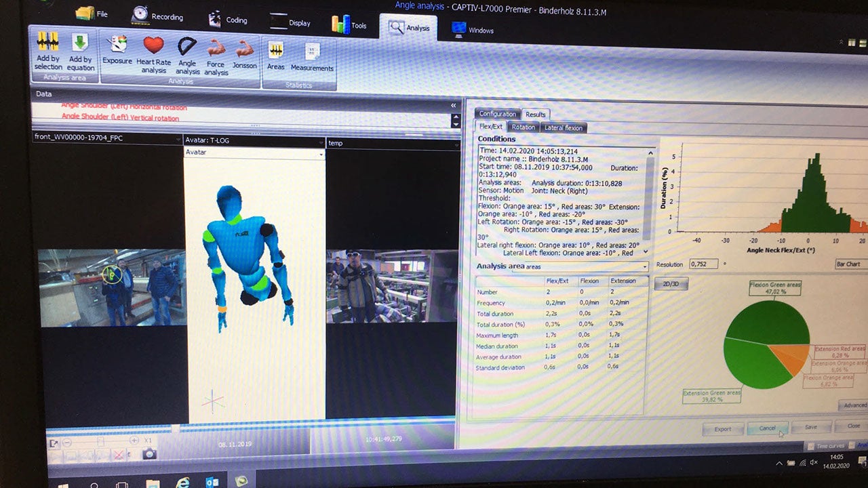
Task: Click the red X delete icon
Action: [119, 454]
